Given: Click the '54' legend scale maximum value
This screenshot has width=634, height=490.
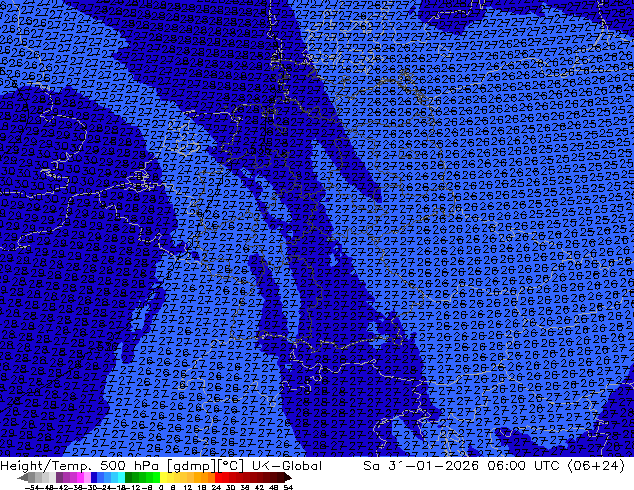Looking at the screenshot, I should pyautogui.click(x=288, y=487).
